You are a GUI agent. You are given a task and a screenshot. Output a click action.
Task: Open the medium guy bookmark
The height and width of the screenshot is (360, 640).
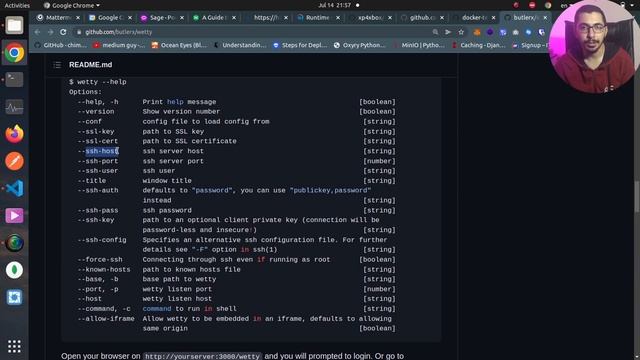pyautogui.click(x=119, y=45)
